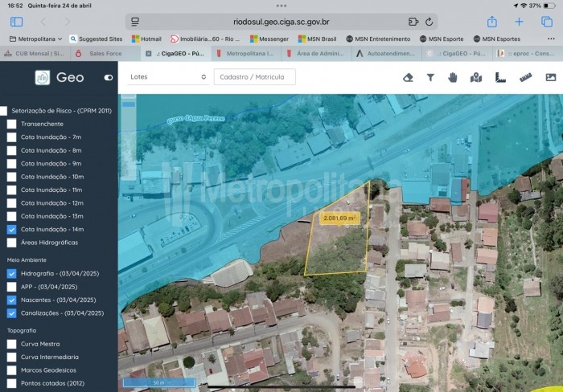Reload the page with refresh icon
This screenshot has width=563, height=392.
pyautogui.click(x=429, y=22)
